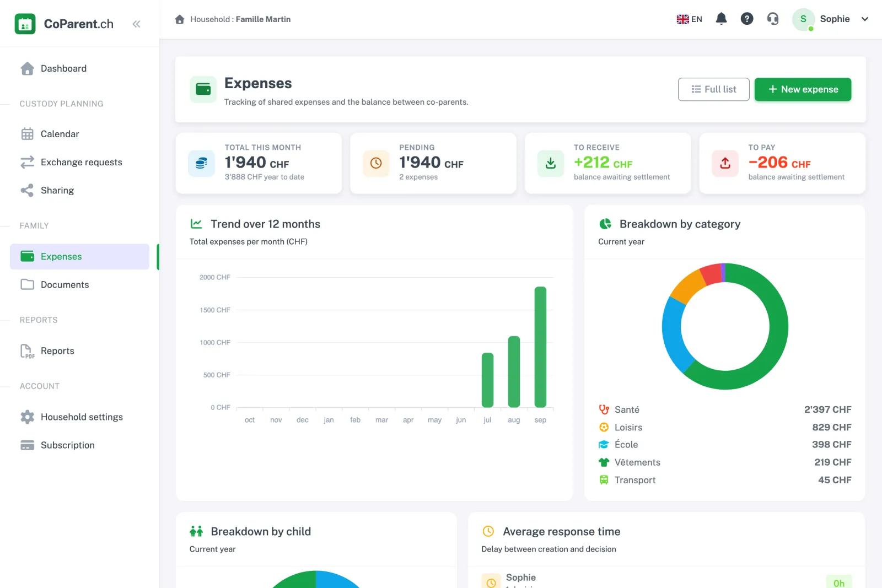882x588 pixels.
Task: Click the 45 CHF Transport amount
Action: coord(835,480)
